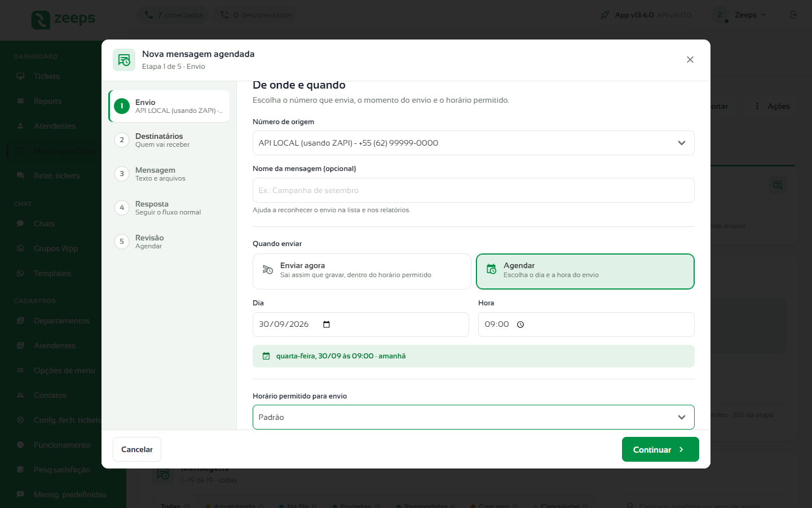Go to step 3 Mensagem
Screen dimensions: 812x508
click(x=169, y=174)
